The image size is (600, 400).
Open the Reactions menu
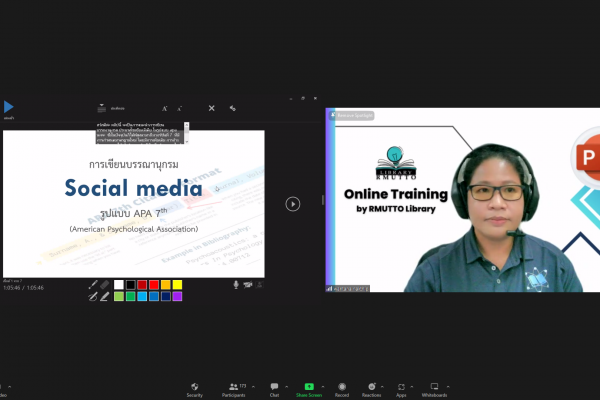[x=371, y=390]
